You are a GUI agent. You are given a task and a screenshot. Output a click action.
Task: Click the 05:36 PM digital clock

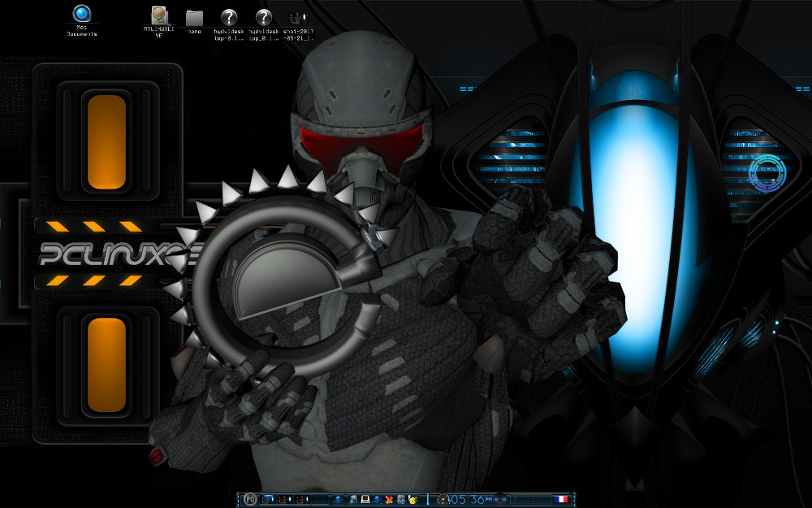pos(471,500)
